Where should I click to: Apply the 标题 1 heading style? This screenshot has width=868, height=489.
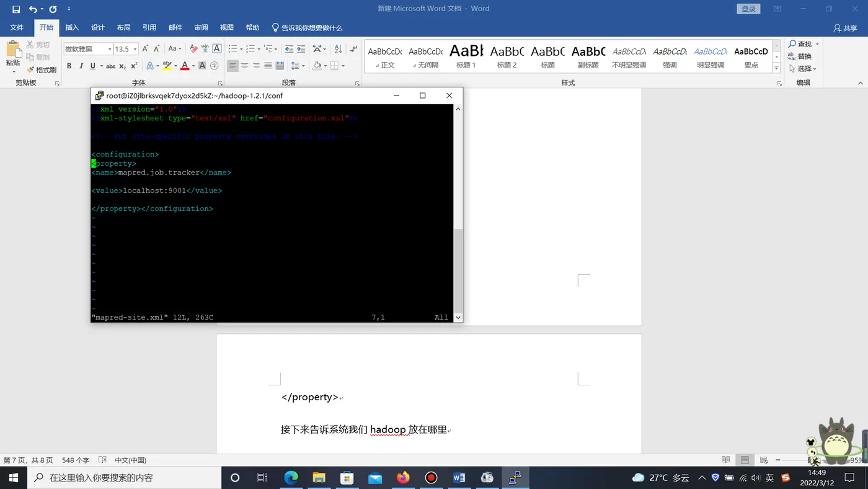[x=466, y=56]
